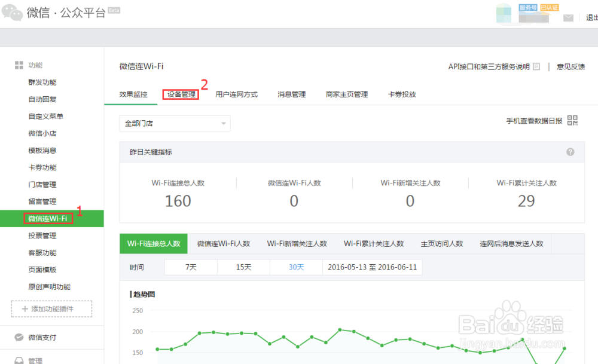598x364 pixels.
Task: Select the 主页访问人数 chart tab
Action: pos(442,243)
